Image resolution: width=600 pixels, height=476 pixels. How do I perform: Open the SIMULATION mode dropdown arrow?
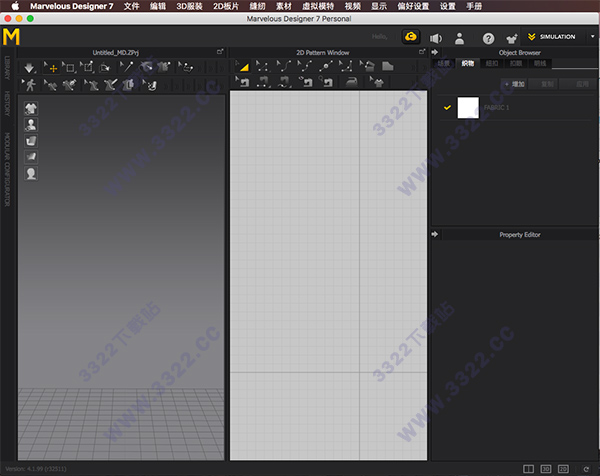click(592, 37)
